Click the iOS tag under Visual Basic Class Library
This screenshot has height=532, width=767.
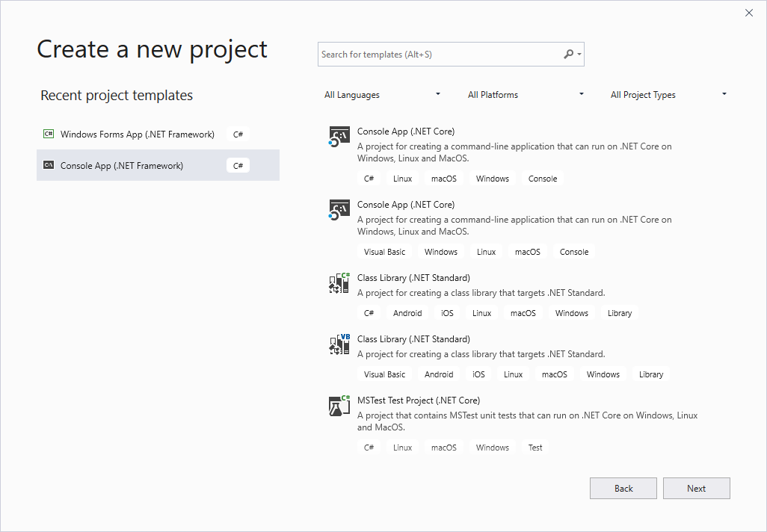click(x=478, y=374)
